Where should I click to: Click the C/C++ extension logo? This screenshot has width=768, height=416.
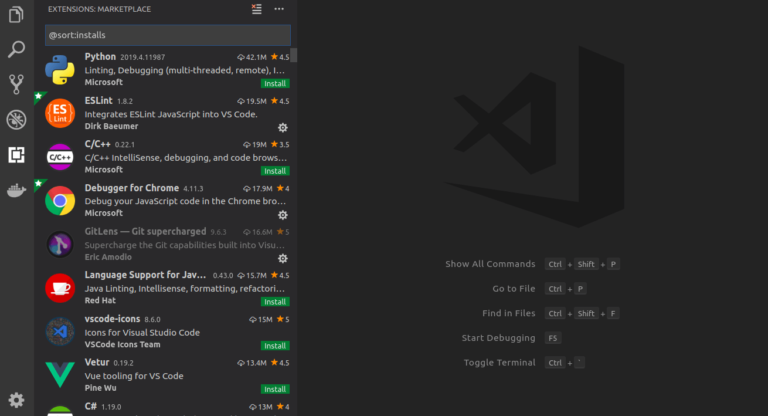[x=60, y=157]
